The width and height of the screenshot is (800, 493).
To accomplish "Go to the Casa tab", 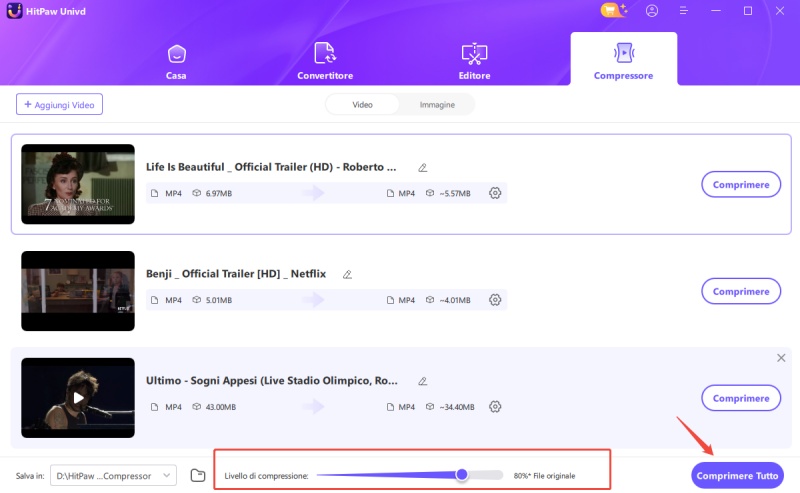I will pyautogui.click(x=176, y=62).
